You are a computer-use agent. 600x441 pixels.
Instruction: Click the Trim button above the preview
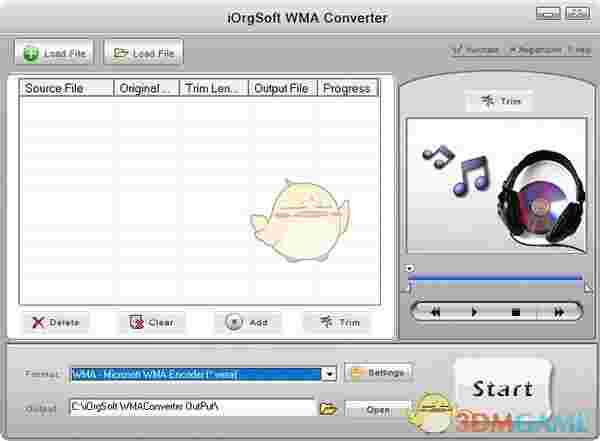pyautogui.click(x=499, y=101)
